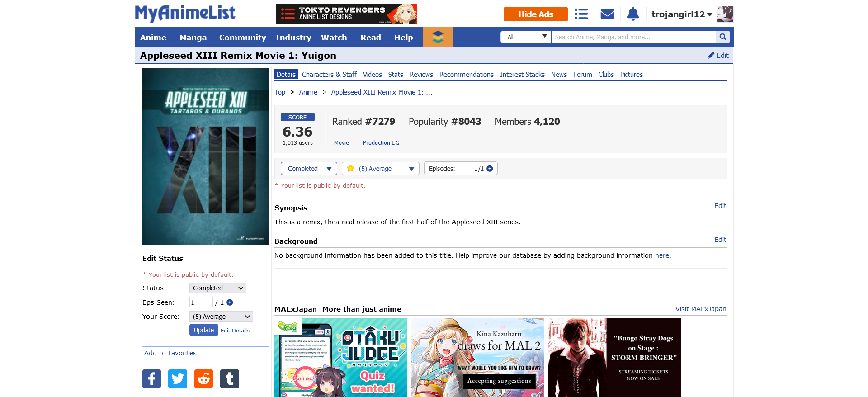Open Bungo Stray Dogs on Stage banner
Screen dimensions: 868x397
click(614, 358)
